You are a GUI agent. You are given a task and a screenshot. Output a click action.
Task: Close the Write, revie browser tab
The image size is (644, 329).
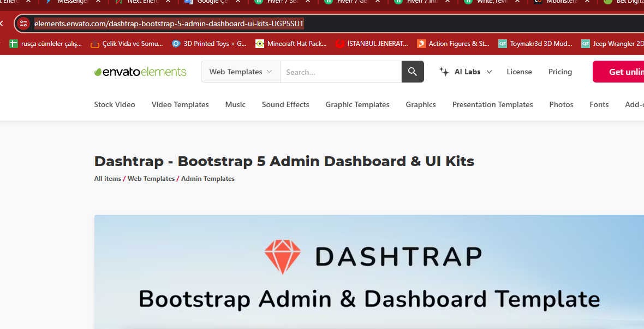[x=517, y=2]
